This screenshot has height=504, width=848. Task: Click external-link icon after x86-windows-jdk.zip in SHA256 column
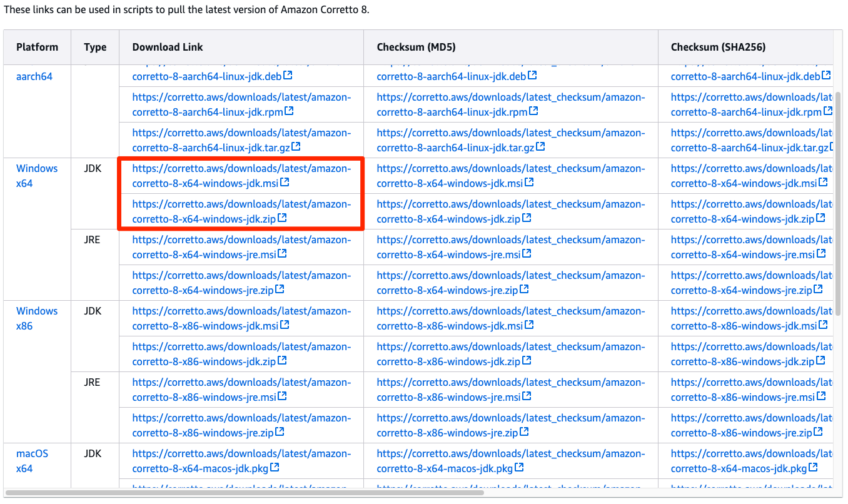pos(821,361)
